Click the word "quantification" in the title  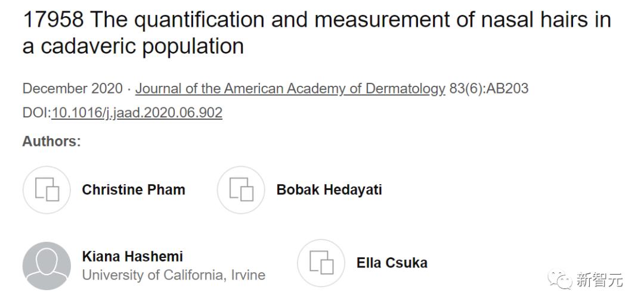[x=198, y=20]
